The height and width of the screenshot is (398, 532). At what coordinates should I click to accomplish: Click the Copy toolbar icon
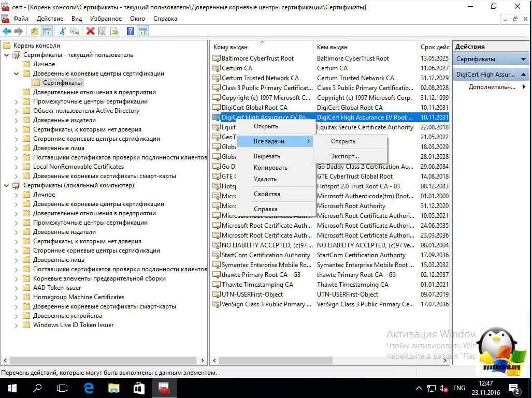coord(75,32)
